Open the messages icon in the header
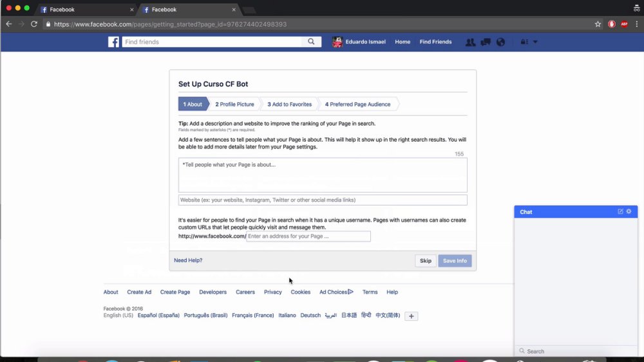The width and height of the screenshot is (644, 362). pyautogui.click(x=486, y=42)
